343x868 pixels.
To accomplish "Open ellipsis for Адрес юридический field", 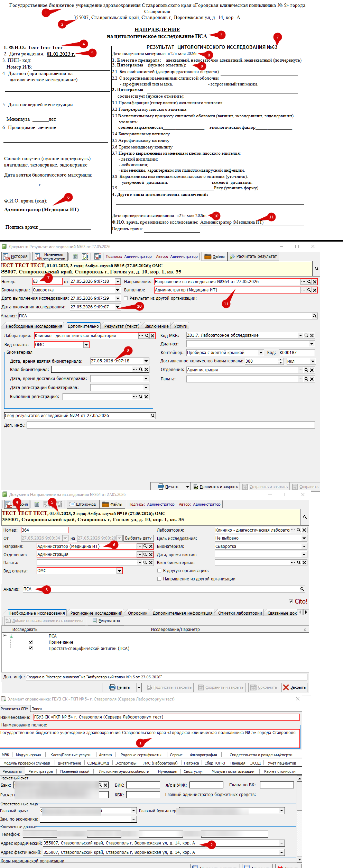I will click(x=282, y=843).
